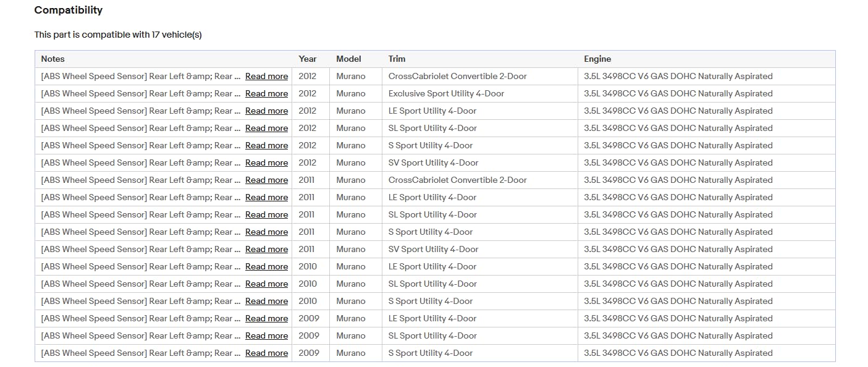Click Read more in 2009 SL Sport Utility row
Screen dimensions: 868x367
coord(266,335)
